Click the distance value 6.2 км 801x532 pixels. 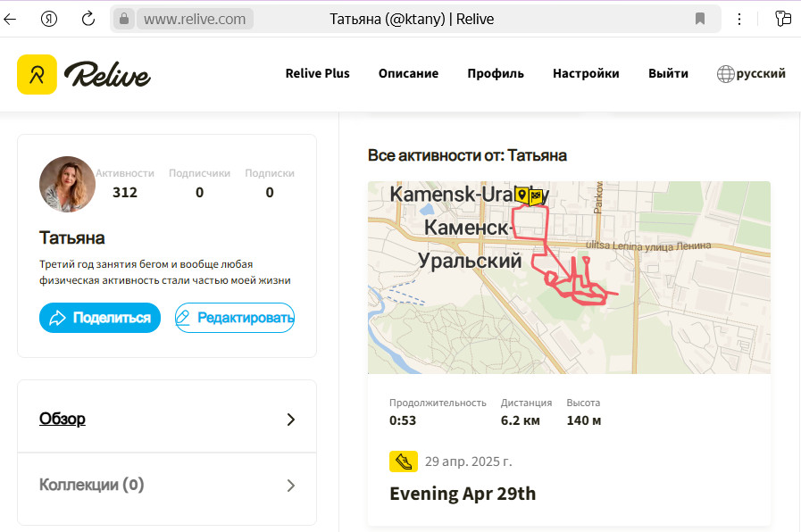point(520,420)
